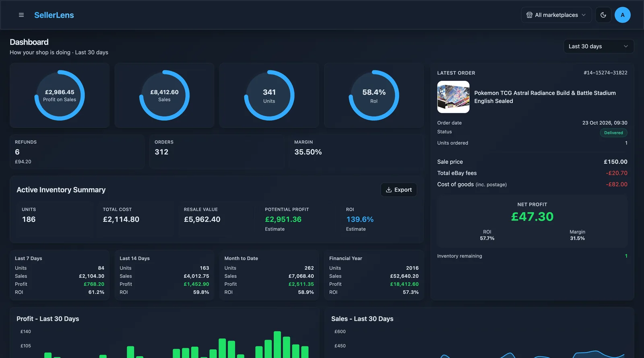
Task: Click the Total Cost £2,114.80 value
Action: coord(121,219)
